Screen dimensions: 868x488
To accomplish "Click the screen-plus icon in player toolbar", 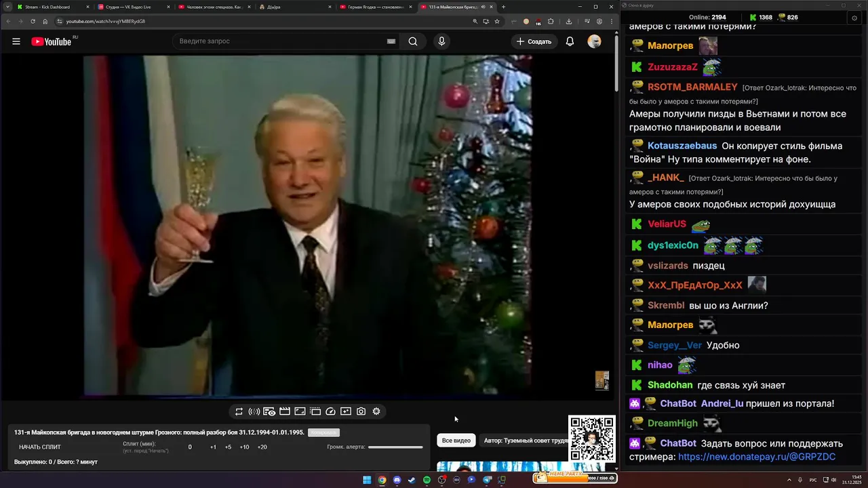I will click(346, 411).
